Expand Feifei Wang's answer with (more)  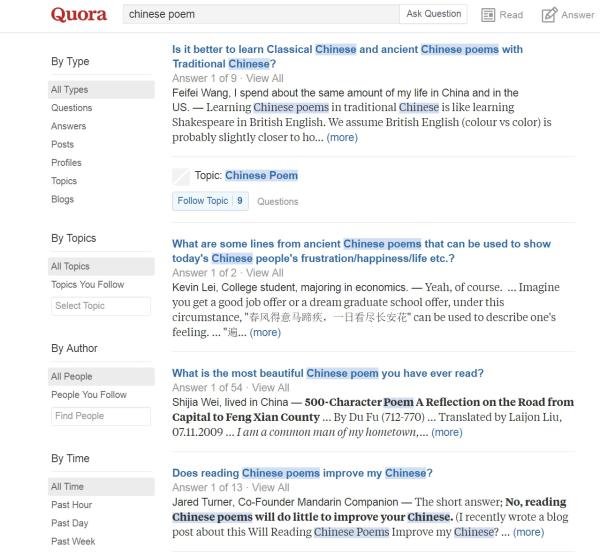point(341,137)
